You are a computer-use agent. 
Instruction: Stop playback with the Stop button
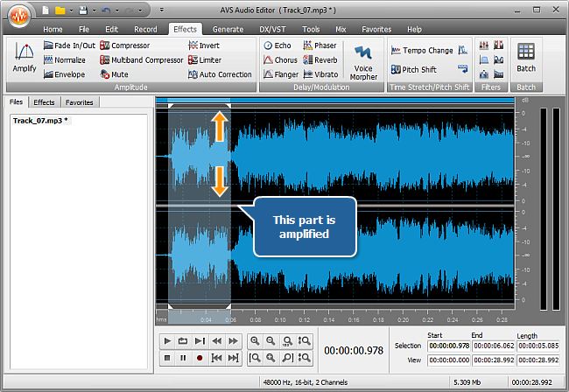(x=167, y=358)
